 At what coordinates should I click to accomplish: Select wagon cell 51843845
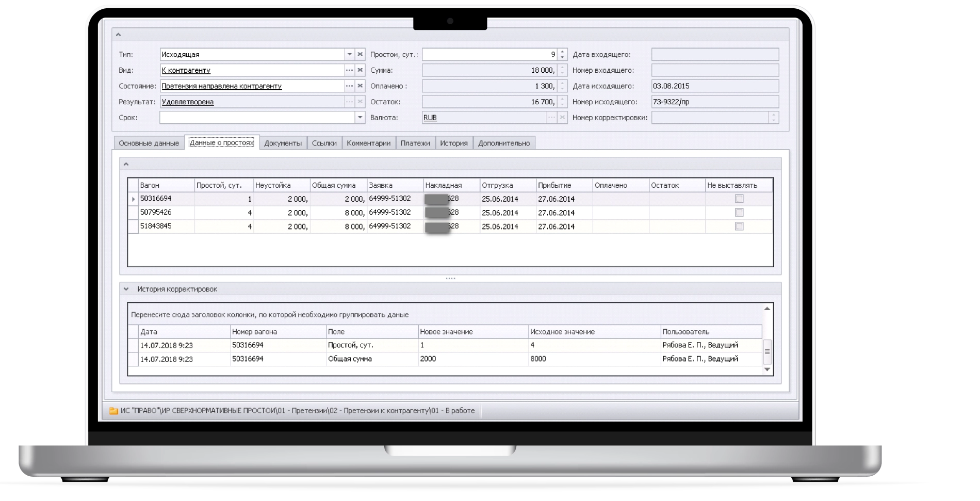coord(166,227)
